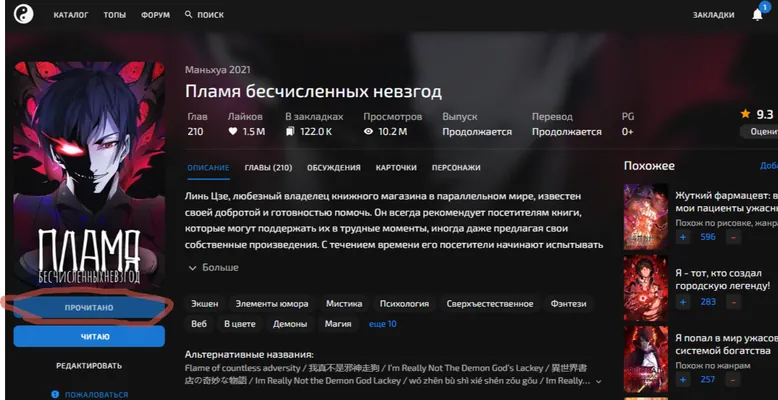This screenshot has width=778, height=400.
Task: Expand the alternative titles chevron
Action: (598, 382)
